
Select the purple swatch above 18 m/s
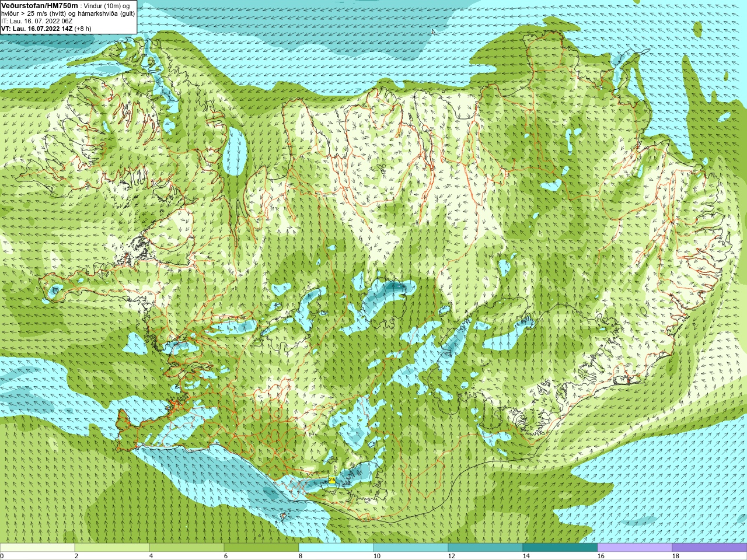tap(710, 548)
